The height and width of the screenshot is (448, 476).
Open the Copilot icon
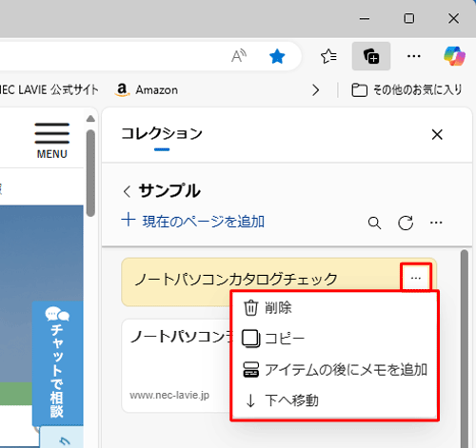point(455,56)
